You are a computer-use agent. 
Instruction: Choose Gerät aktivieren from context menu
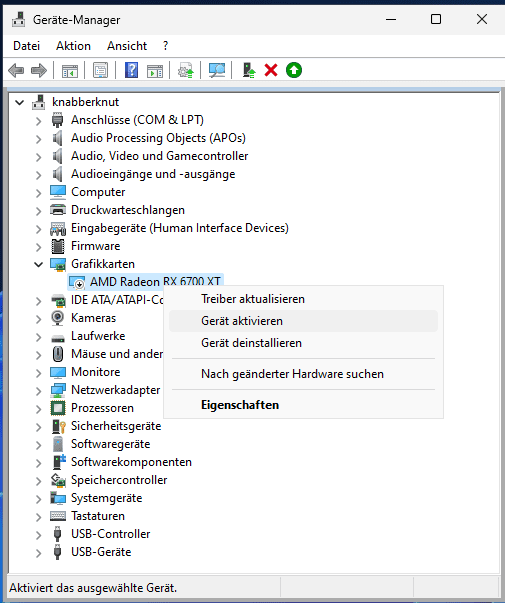coord(303,321)
